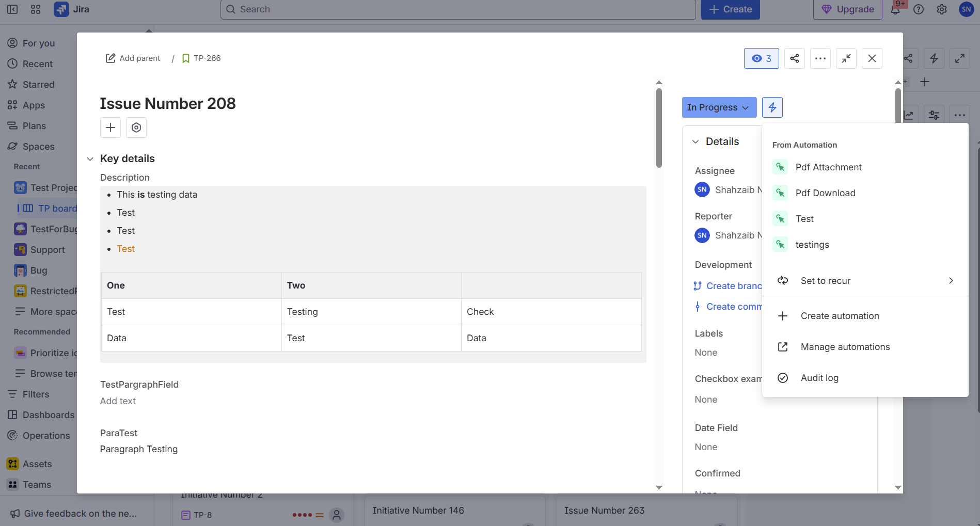
Task: Click the description panel vertical scrollbar
Action: [659, 128]
